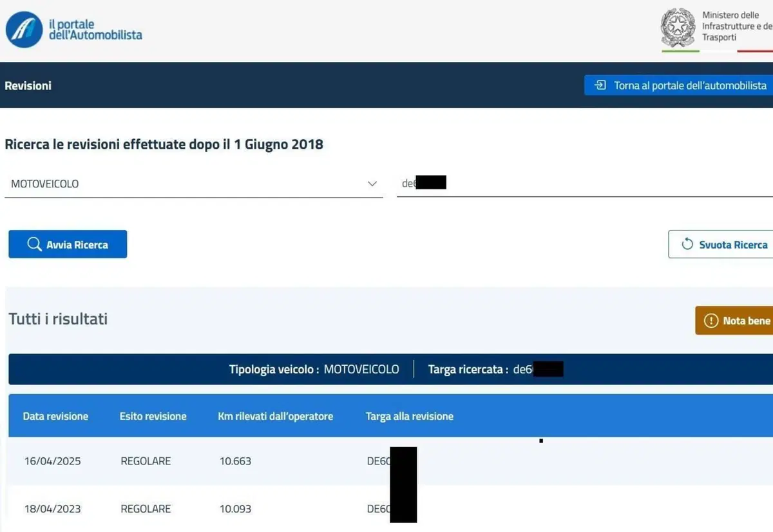Click the Targa alla revisione column header
The image size is (773, 532).
[x=410, y=416]
